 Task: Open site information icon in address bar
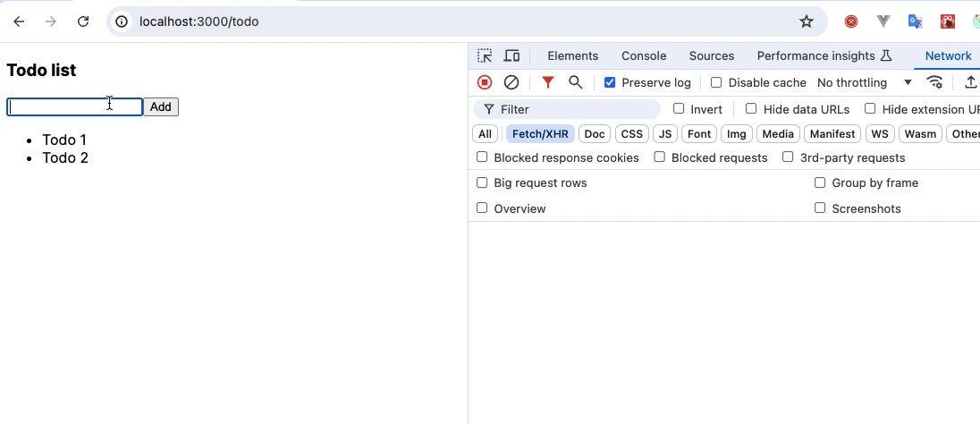[122, 21]
